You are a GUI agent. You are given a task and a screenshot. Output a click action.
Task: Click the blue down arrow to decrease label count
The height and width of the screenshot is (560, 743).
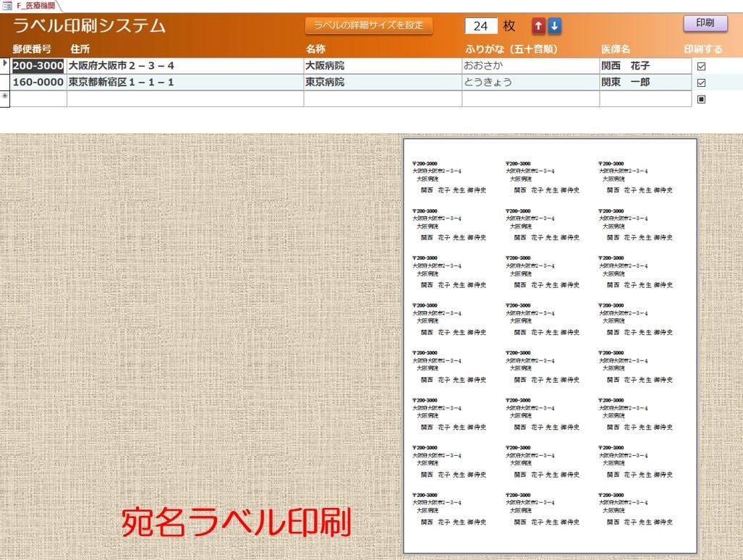[554, 26]
